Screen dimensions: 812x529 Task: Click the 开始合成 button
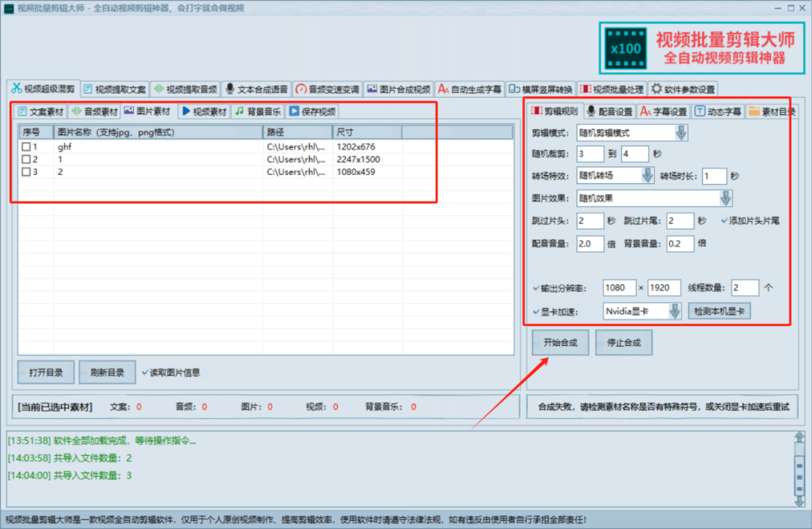point(559,342)
